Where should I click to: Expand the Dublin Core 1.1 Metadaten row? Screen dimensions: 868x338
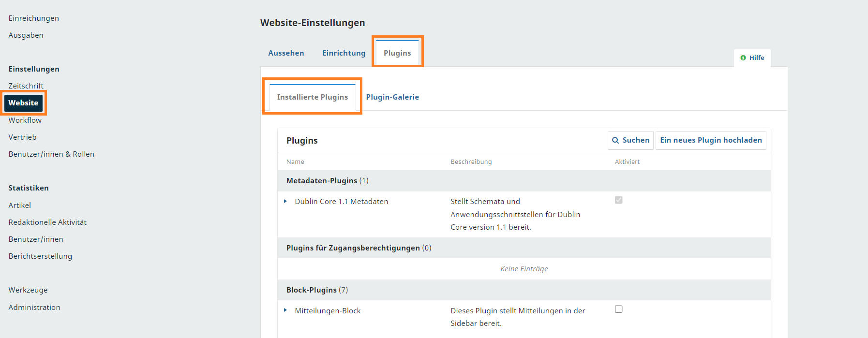click(285, 201)
